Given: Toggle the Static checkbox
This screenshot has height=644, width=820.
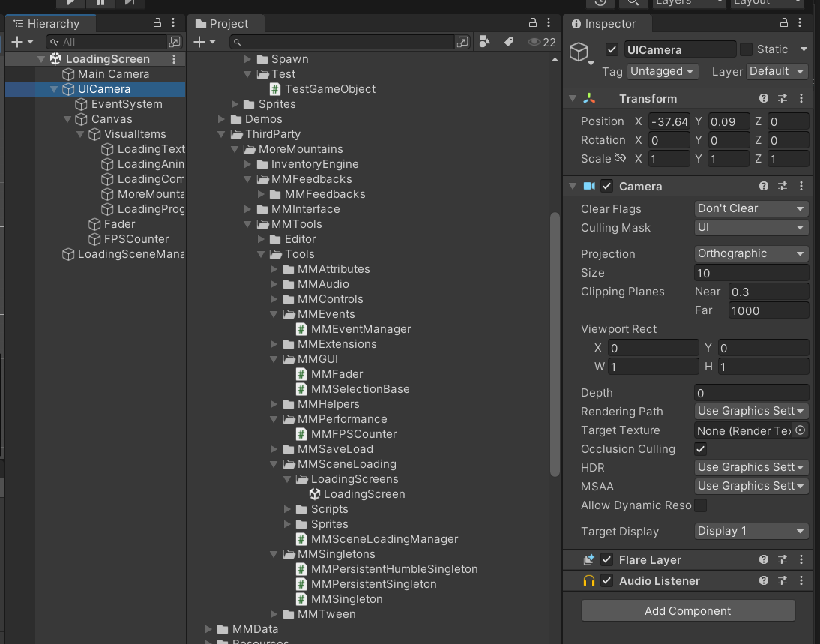Looking at the screenshot, I should [x=747, y=49].
